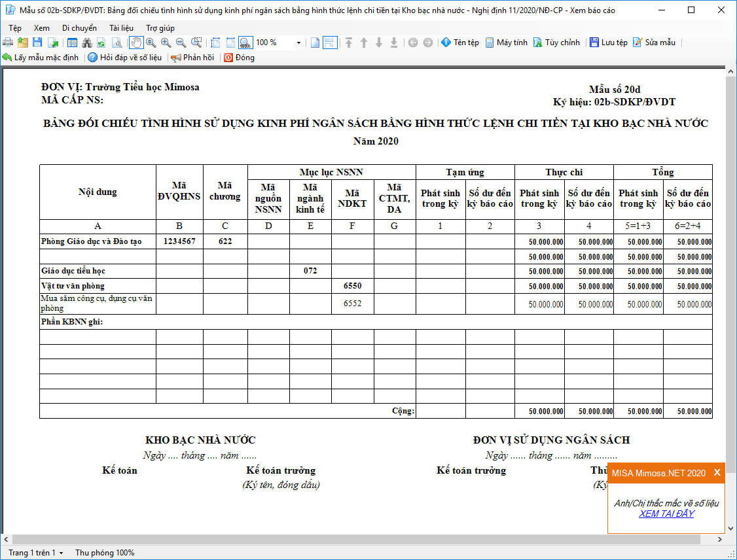The width and height of the screenshot is (737, 560).
Task: Click the Vật tư văn phòng row label
Action: (x=73, y=286)
